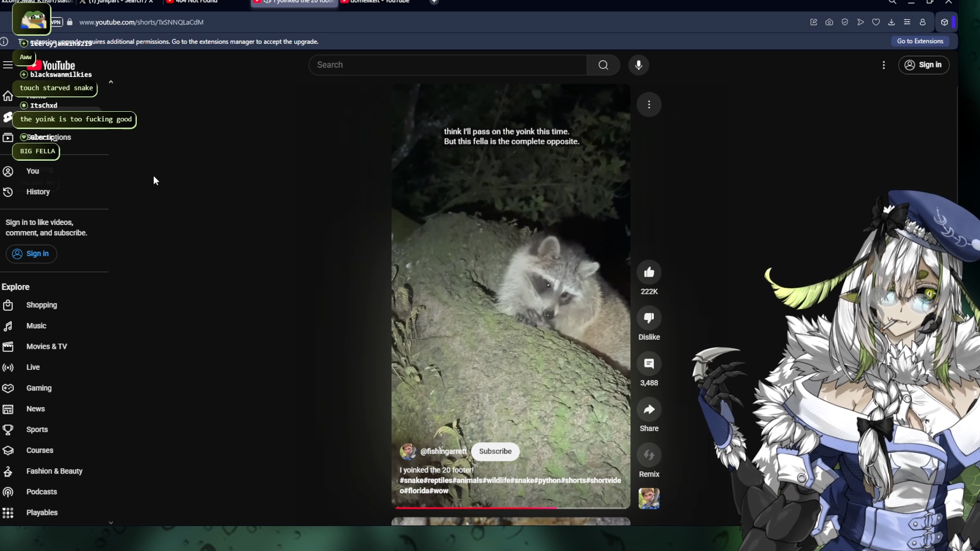This screenshot has width=980, height=551.
Task: Open the hamburger guide menu
Action: [8, 65]
